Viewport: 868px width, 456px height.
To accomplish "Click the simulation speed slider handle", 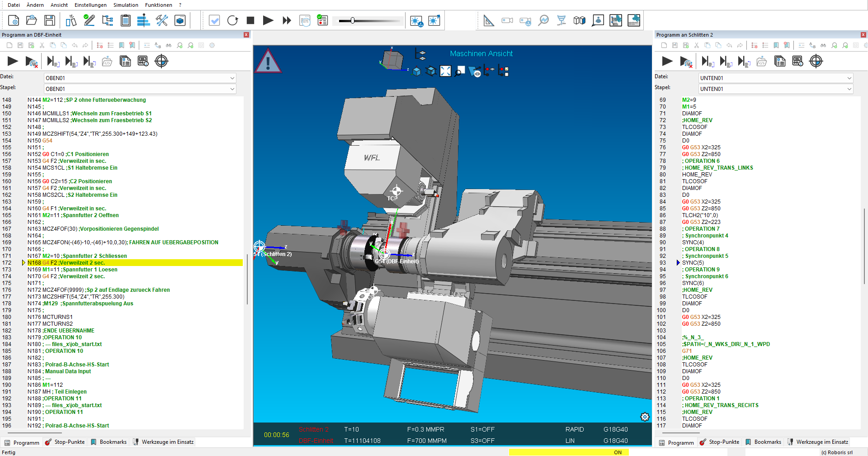I will 352,20.
